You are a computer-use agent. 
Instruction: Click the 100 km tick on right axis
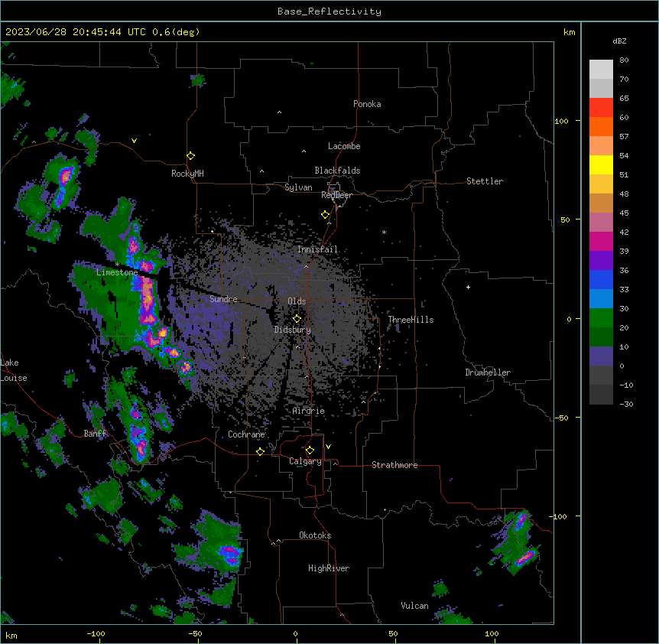[x=562, y=121]
